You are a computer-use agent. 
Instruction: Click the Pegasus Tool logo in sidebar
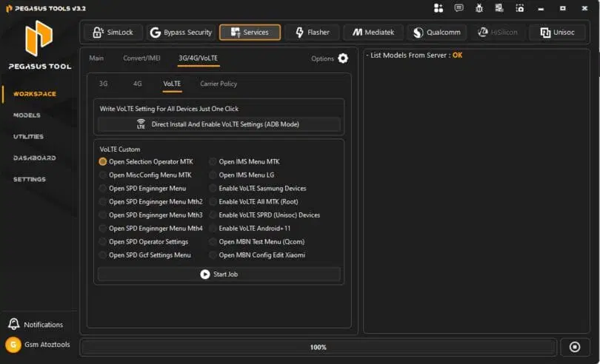(x=39, y=38)
